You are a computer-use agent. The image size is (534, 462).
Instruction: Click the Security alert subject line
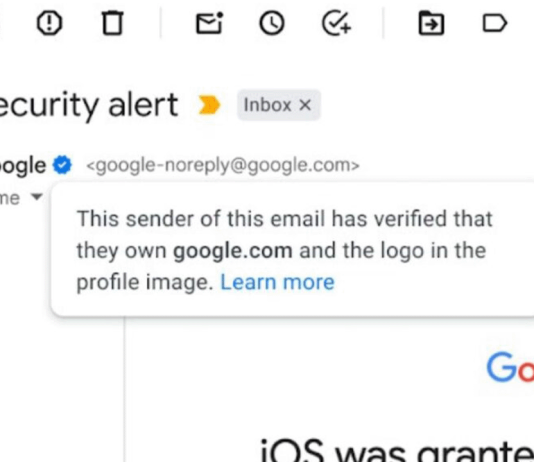(89, 105)
